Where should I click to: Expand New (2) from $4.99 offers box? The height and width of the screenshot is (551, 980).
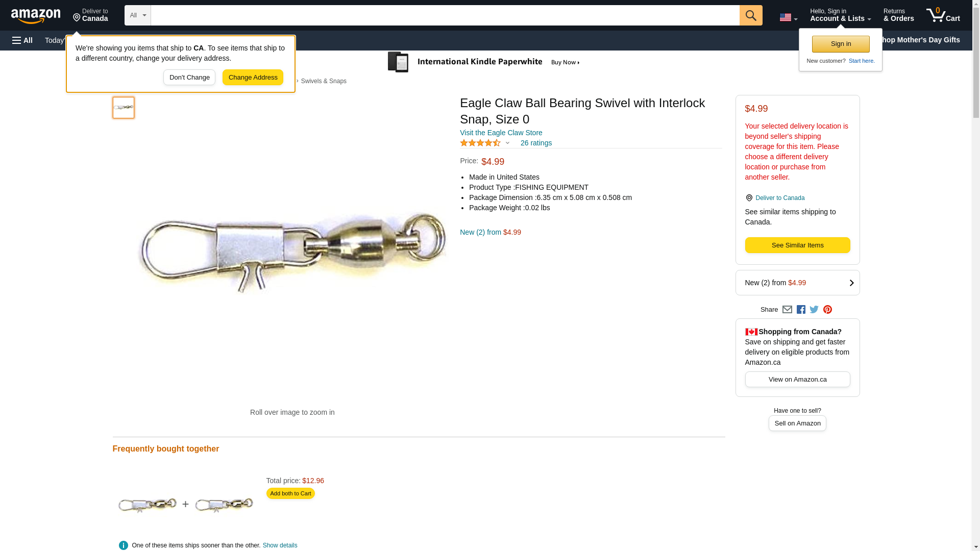point(797,283)
